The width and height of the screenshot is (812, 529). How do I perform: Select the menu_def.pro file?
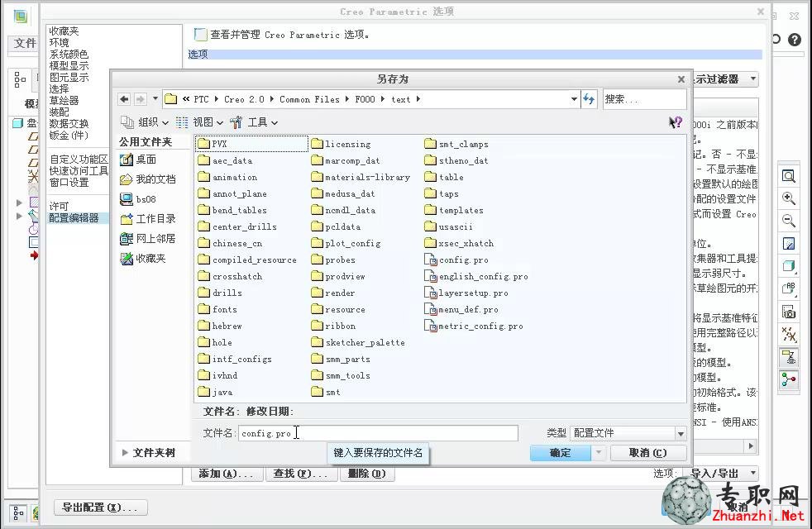[461, 309]
